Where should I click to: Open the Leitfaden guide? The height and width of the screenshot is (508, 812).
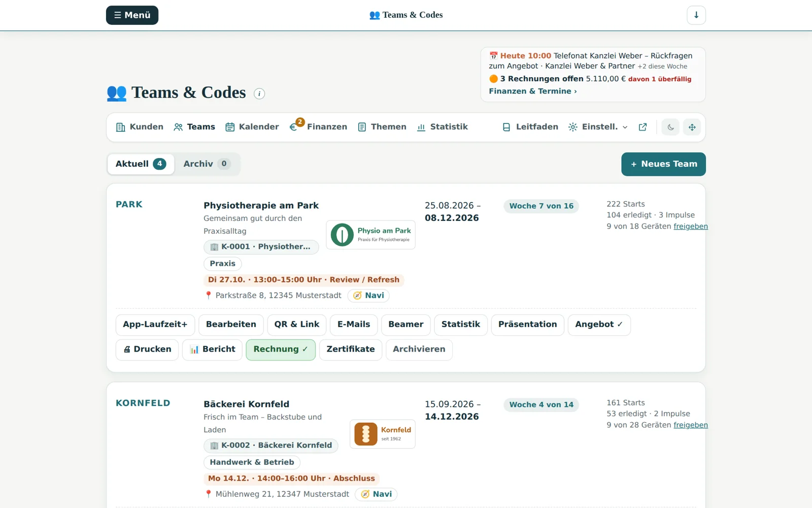(x=530, y=127)
